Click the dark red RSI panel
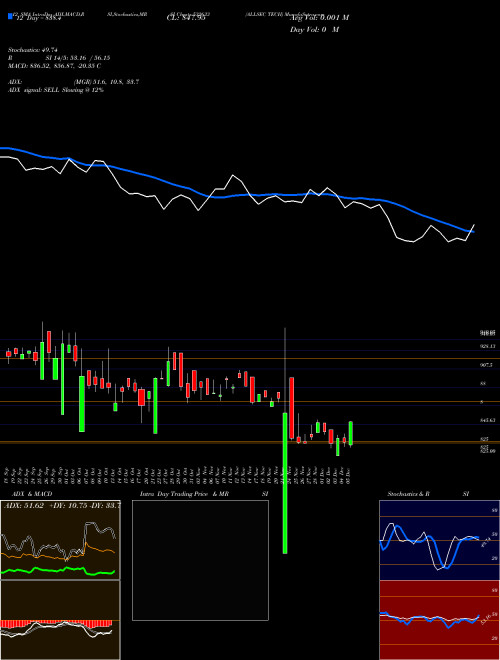This screenshot has height=660, width=500. click(439, 620)
